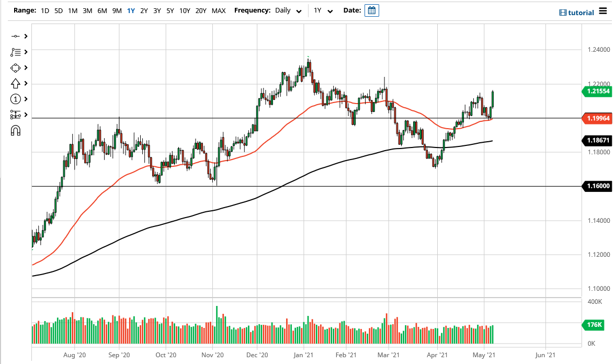The height and width of the screenshot is (364, 614).
Task: Select the price range measurement tool
Action: click(15, 115)
